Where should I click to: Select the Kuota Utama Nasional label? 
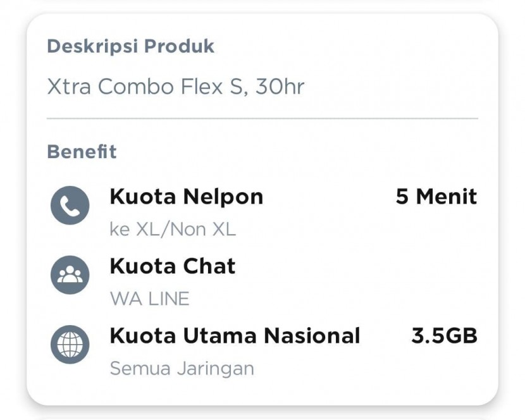(235, 336)
